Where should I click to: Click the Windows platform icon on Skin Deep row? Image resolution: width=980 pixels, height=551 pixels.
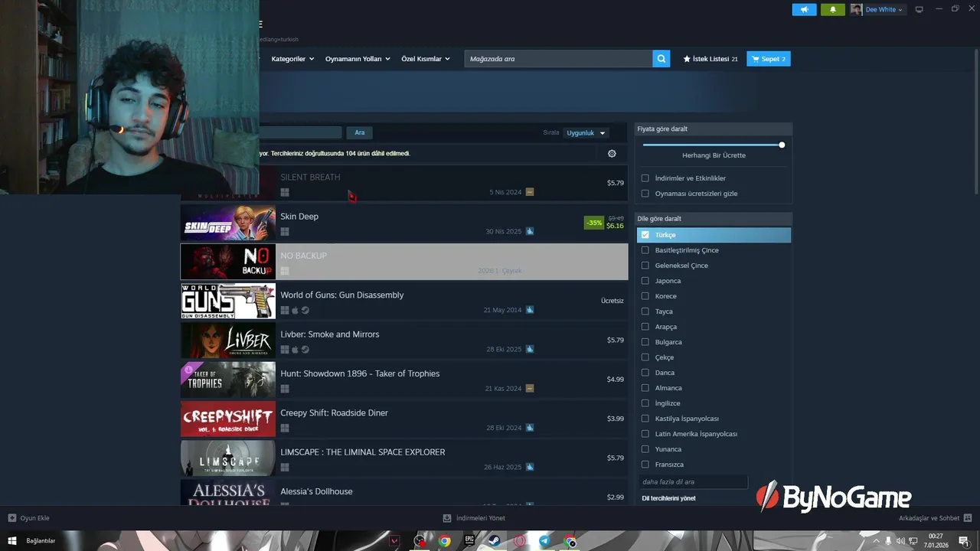click(x=285, y=231)
